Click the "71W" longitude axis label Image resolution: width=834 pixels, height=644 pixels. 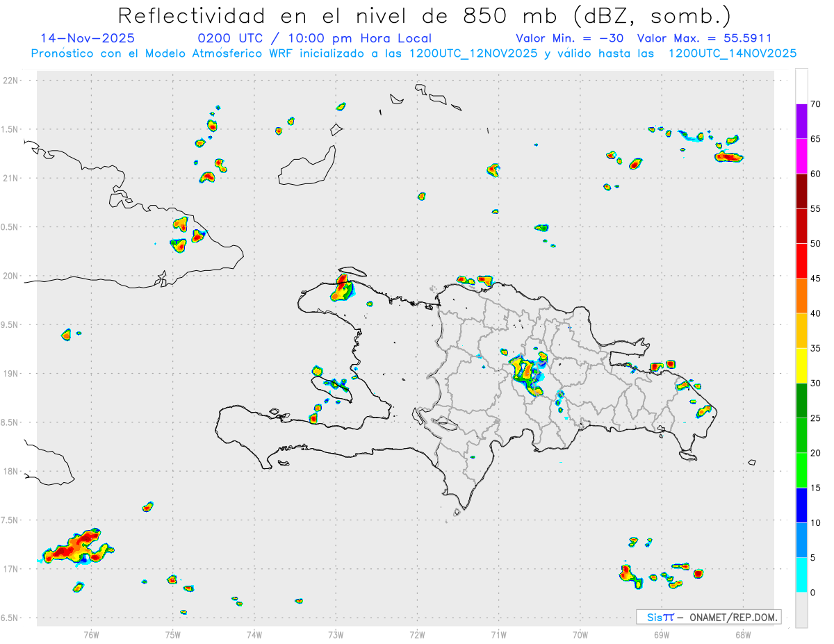coord(498,634)
